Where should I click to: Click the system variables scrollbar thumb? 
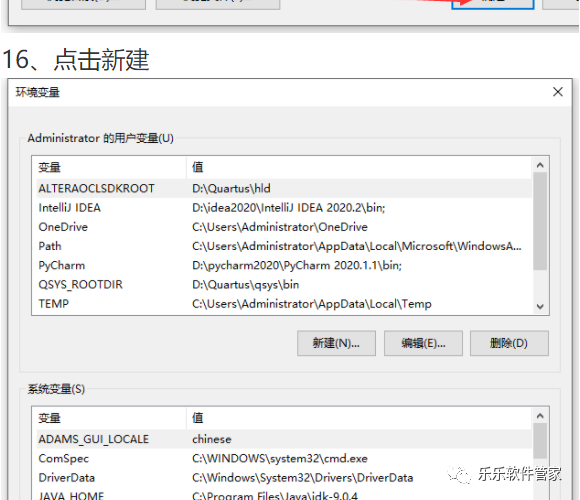click(540, 441)
